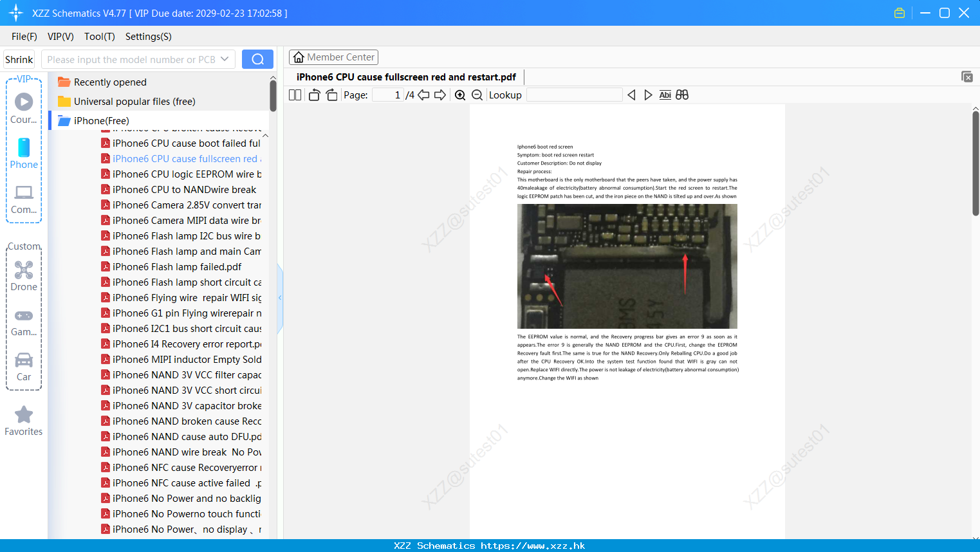Select Phone category in sidebar
Image resolution: width=980 pixels, height=552 pixels.
[24, 153]
